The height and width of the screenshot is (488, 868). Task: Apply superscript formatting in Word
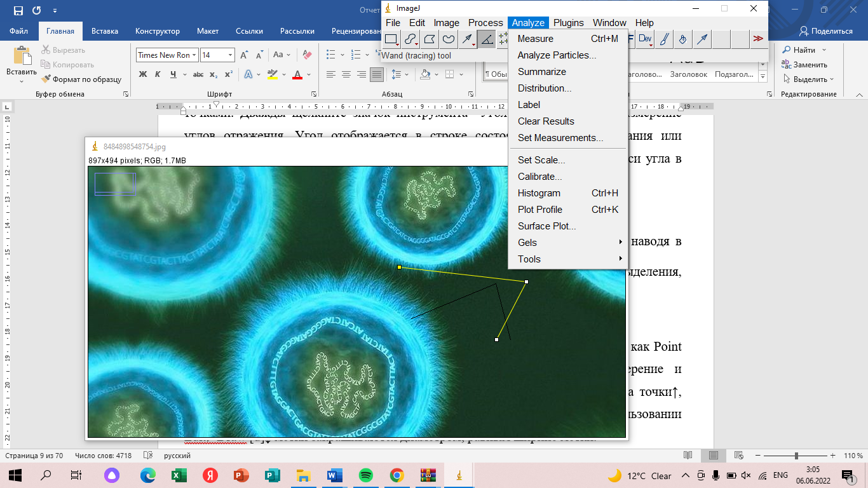[x=229, y=74]
